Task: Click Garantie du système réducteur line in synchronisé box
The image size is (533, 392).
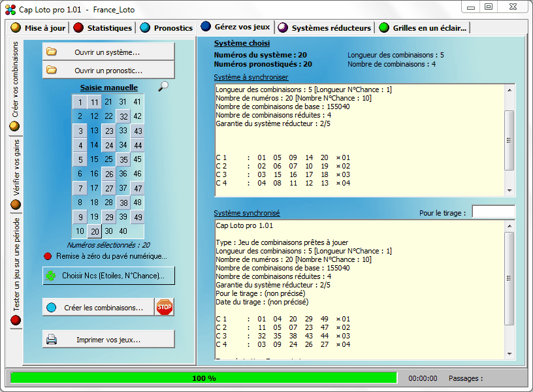Action: click(x=273, y=285)
